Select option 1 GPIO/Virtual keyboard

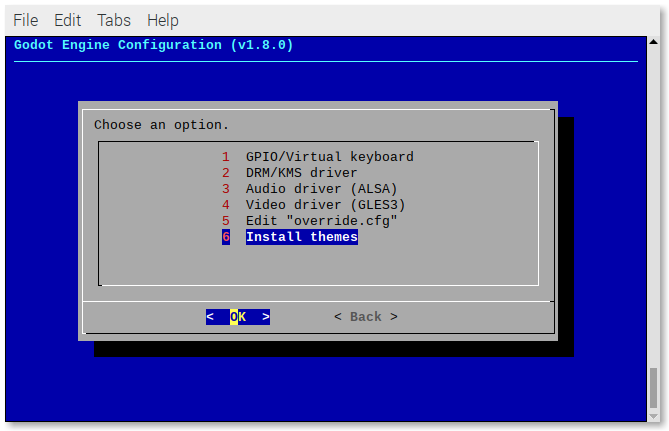pyautogui.click(x=317, y=157)
